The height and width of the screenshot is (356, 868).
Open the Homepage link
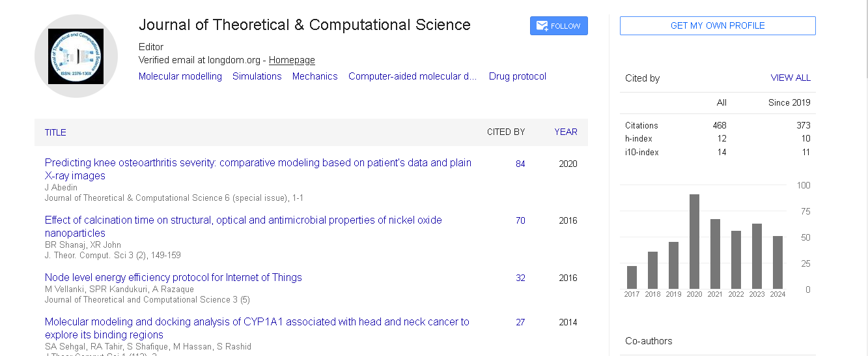tap(292, 60)
